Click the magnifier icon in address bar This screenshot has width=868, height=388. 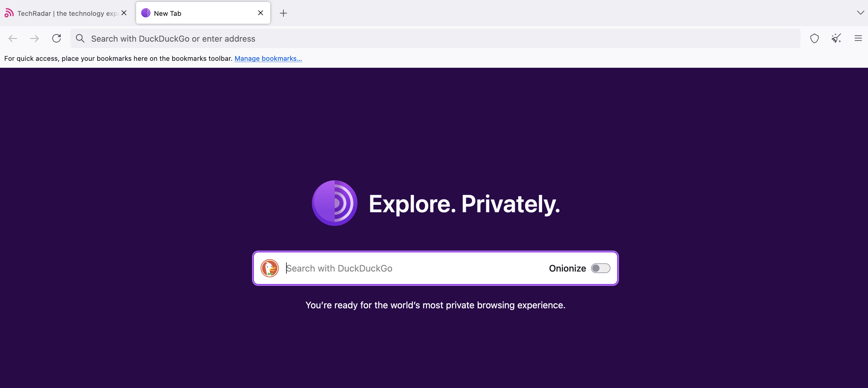(80, 38)
